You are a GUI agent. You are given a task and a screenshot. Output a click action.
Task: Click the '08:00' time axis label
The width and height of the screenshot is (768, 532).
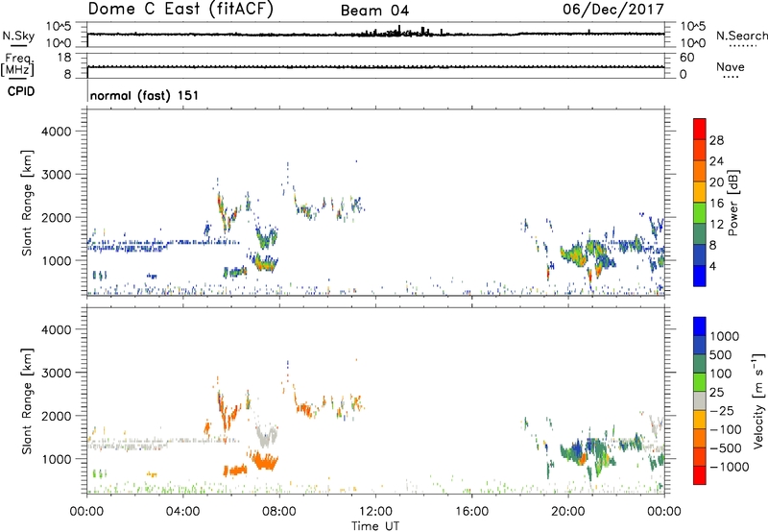tap(279, 512)
